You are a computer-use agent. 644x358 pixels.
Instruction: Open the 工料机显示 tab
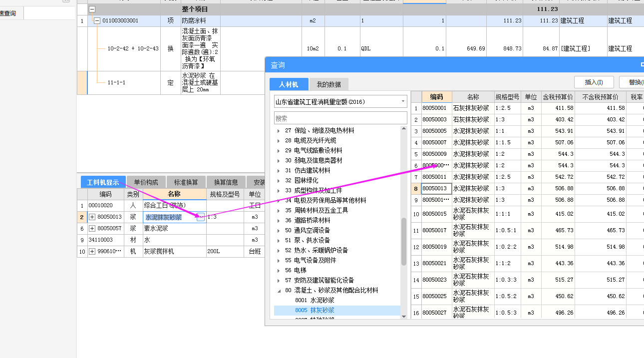coord(103,182)
